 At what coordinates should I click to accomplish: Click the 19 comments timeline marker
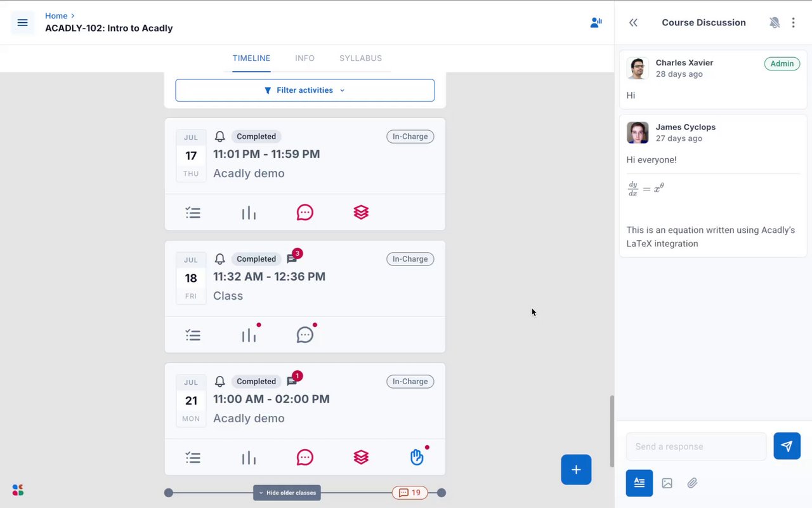410,493
